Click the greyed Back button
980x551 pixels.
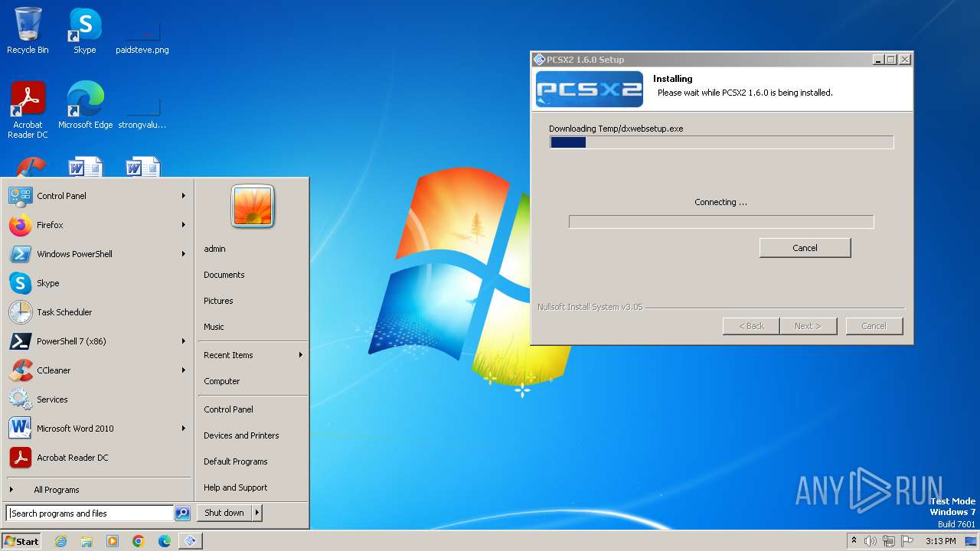pyautogui.click(x=751, y=326)
